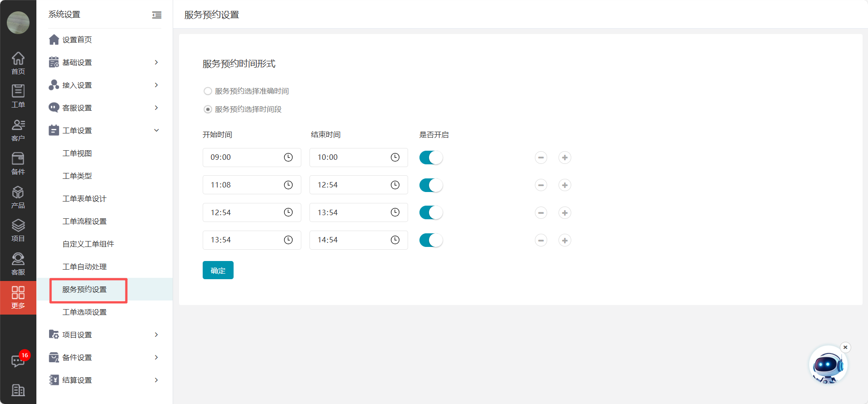
Task: Collapse the 系统设置 menu using fold icon
Action: 157,15
